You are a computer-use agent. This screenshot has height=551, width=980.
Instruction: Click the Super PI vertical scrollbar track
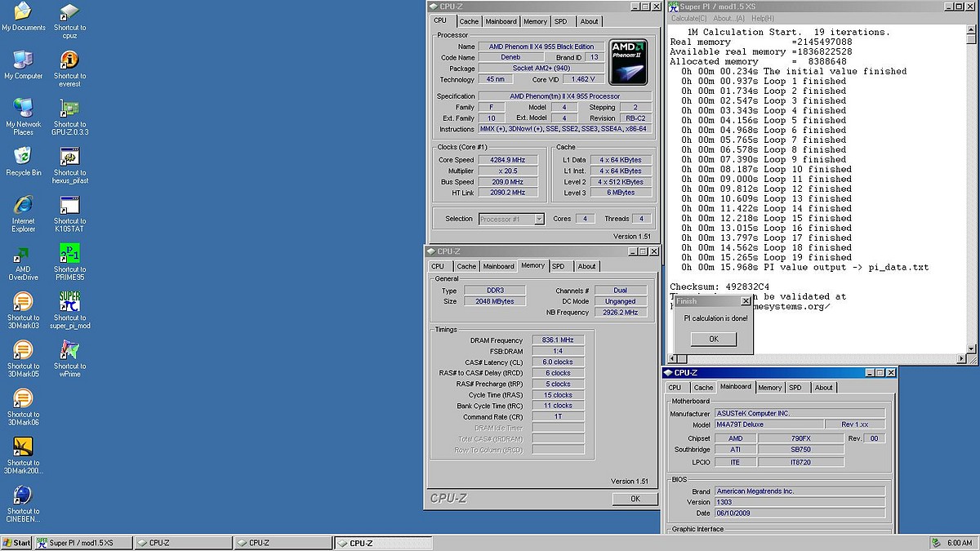970,192
